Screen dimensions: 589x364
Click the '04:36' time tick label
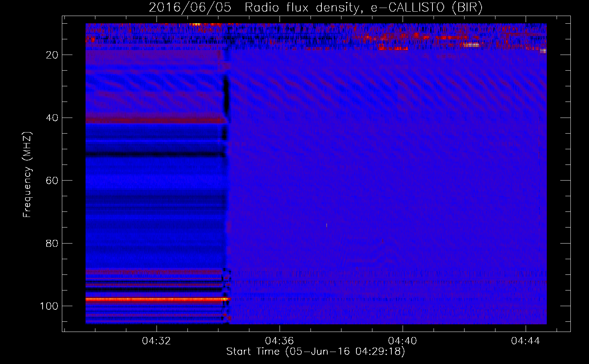(x=280, y=341)
